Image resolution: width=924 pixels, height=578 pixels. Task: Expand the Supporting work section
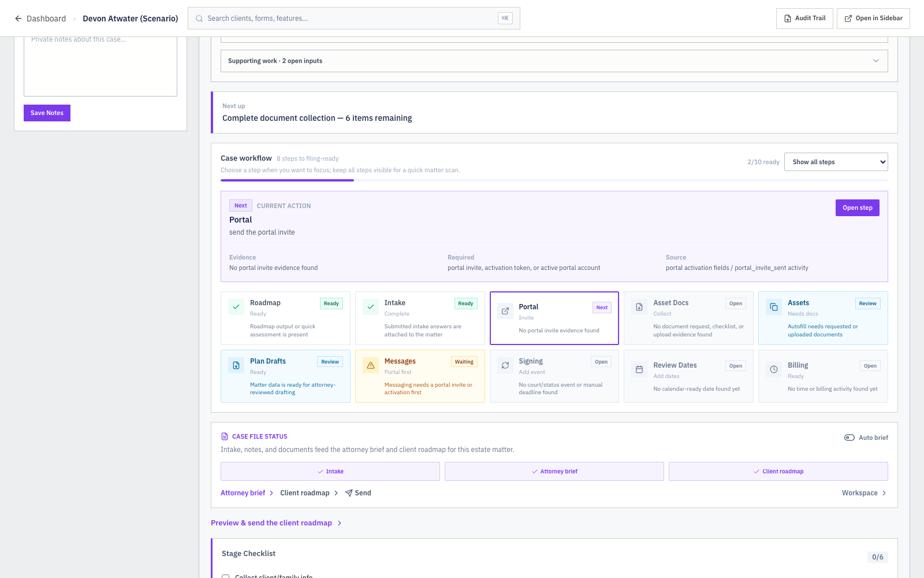[x=554, y=61]
